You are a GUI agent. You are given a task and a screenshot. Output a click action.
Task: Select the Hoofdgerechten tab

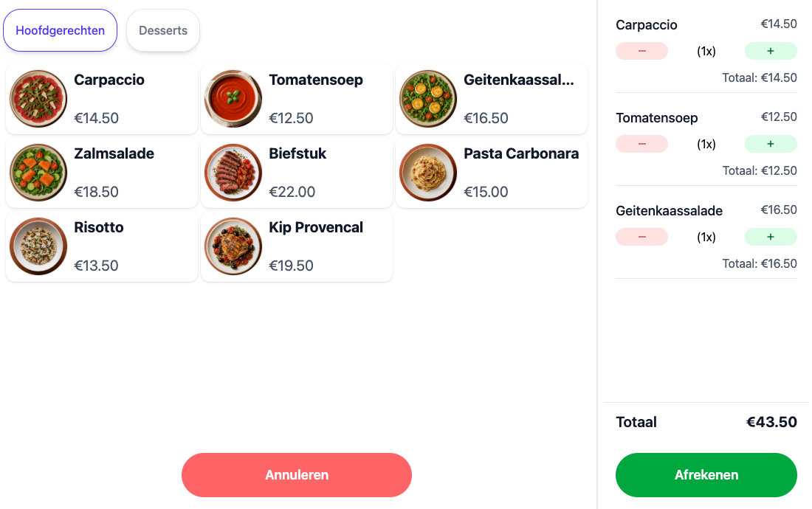click(x=60, y=30)
